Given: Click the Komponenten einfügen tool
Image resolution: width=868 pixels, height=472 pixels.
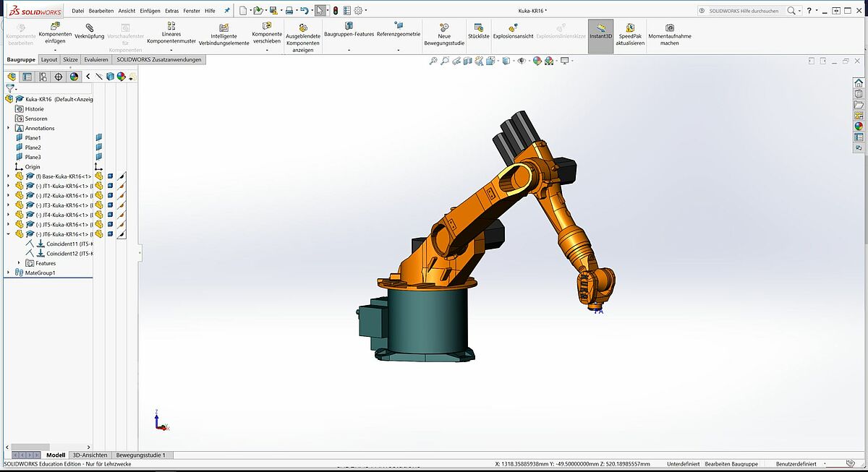Looking at the screenshot, I should point(55,33).
